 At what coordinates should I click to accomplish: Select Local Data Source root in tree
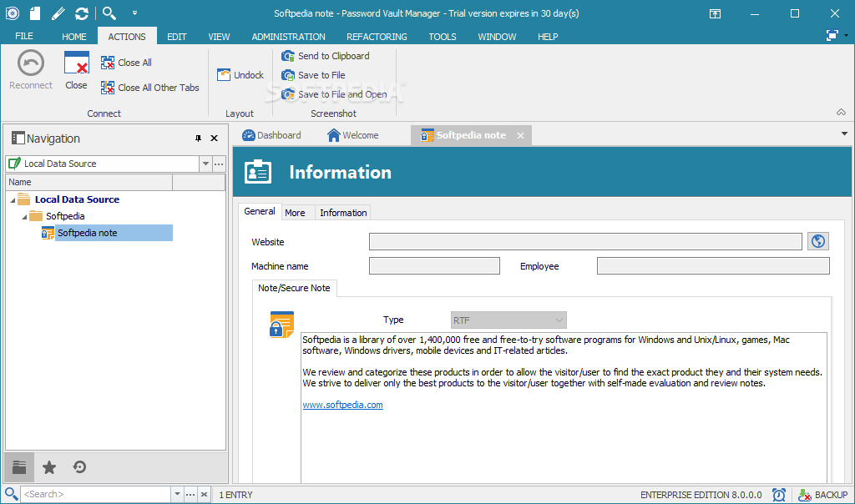(x=77, y=199)
